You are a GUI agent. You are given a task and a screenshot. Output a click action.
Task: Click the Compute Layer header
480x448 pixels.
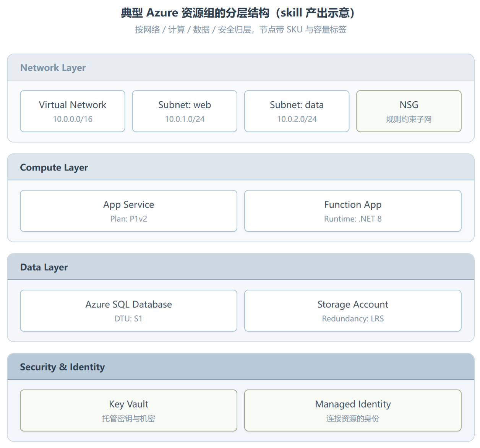tap(241, 167)
